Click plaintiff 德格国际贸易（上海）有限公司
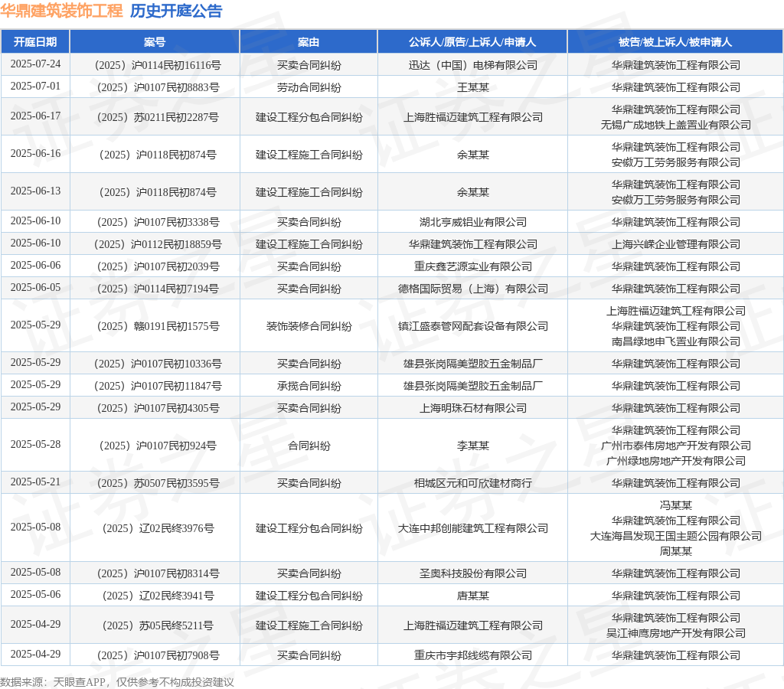The height and width of the screenshot is (689, 784). pos(472,289)
